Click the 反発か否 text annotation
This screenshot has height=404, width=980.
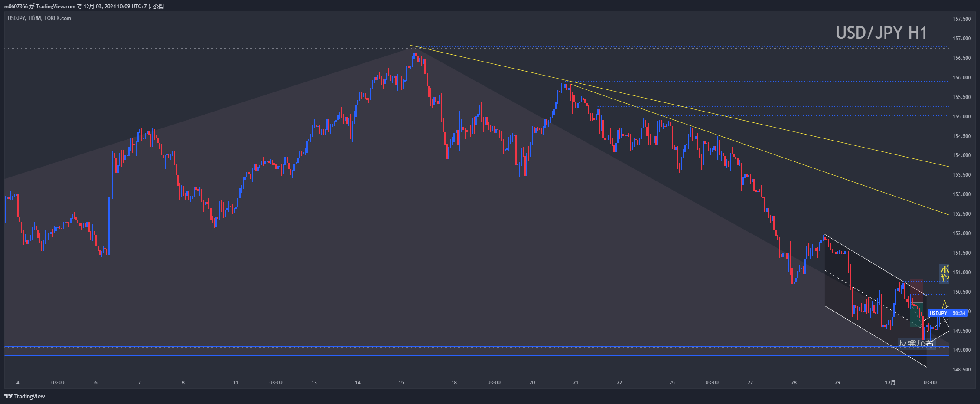(915, 343)
